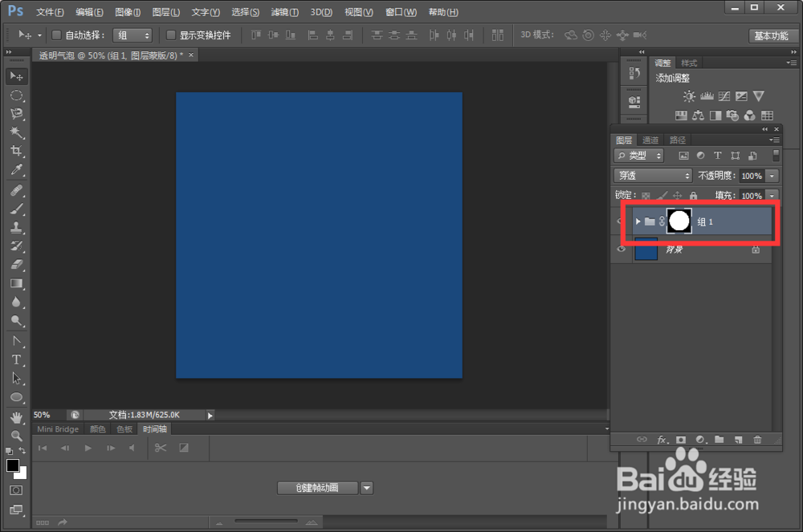Switch to the Channels tab

click(x=650, y=140)
